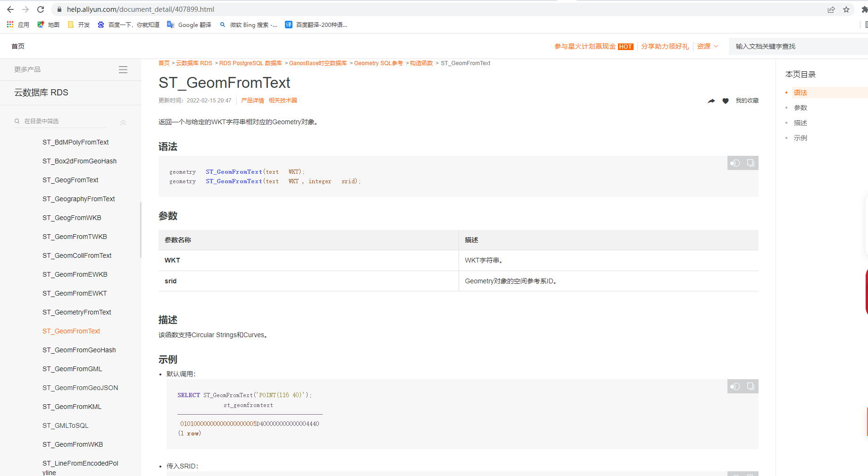Viewport: 868px width, 476px height.
Task: Open the 开发 bookmark folder
Action: pos(78,25)
